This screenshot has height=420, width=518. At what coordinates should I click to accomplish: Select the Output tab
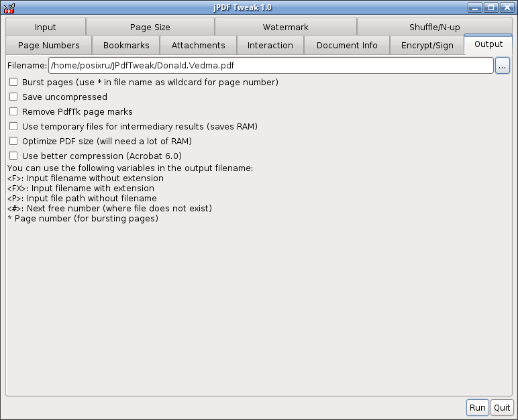click(x=488, y=44)
